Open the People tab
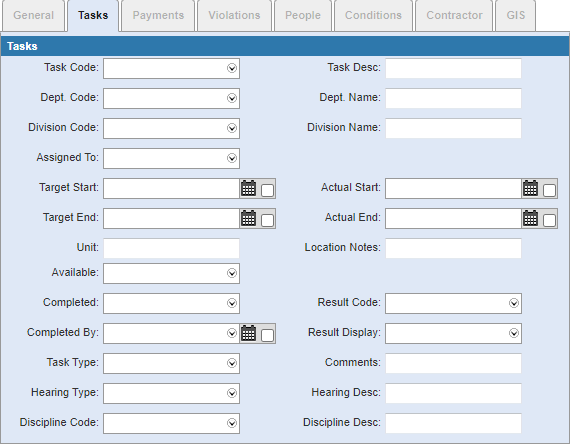Viewport: 570px width, 444px height. 303,15
